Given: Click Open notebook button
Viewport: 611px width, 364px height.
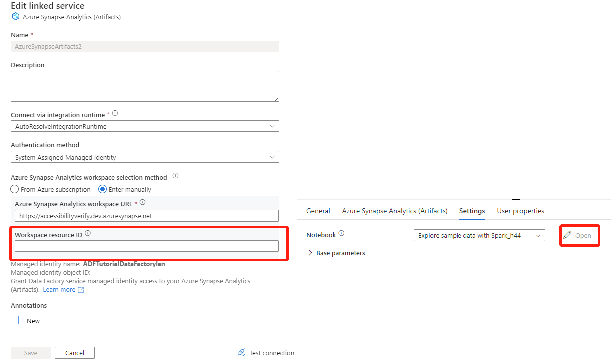Looking at the screenshot, I should [x=578, y=235].
